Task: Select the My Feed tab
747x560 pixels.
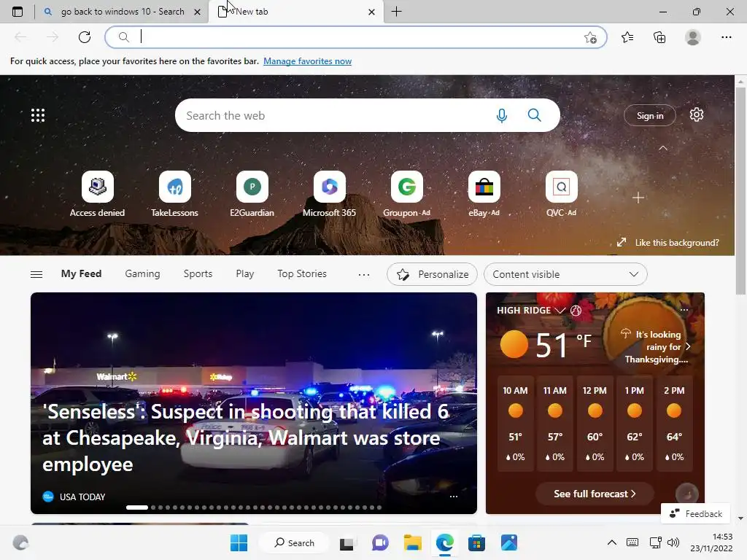Action: 81,274
